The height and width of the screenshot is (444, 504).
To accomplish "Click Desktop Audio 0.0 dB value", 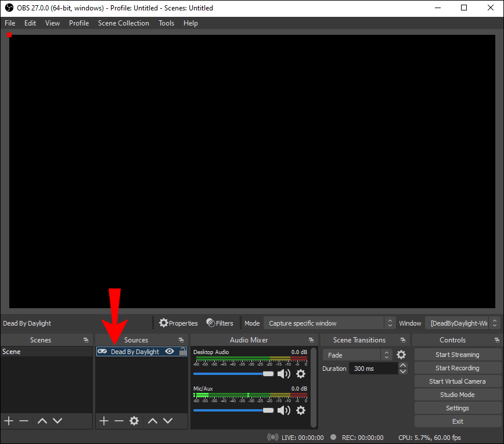I will [299, 352].
